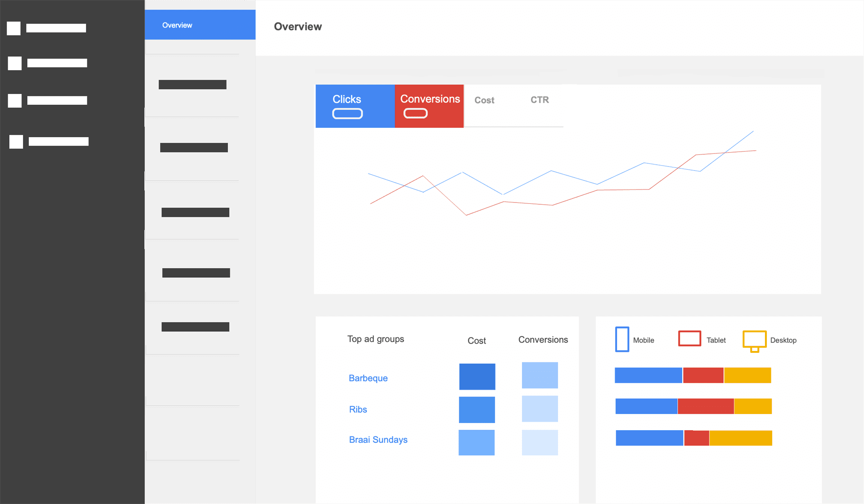Click the Barbeque cost color square
Screen dimensions: 864x504
click(x=477, y=377)
